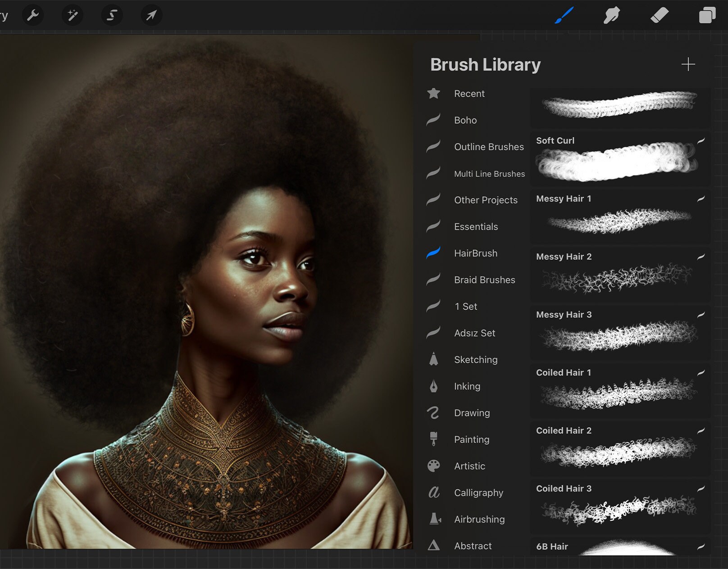This screenshot has height=569, width=728.
Task: Open the Adjustments magic wand panel
Action: [x=72, y=15]
